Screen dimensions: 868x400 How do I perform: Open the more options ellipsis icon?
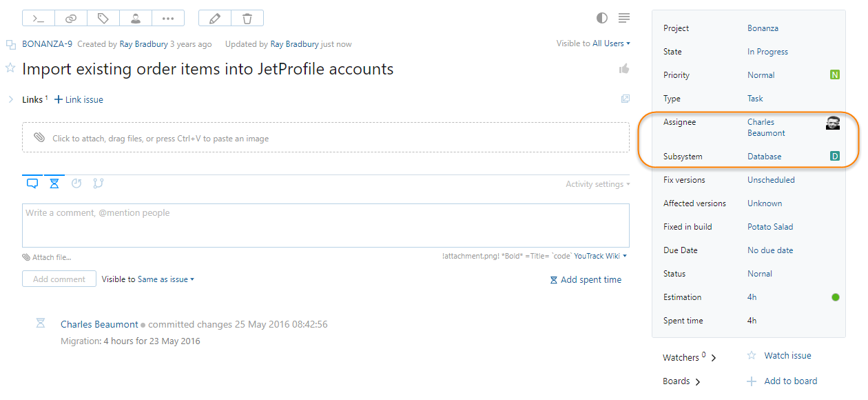click(x=168, y=18)
